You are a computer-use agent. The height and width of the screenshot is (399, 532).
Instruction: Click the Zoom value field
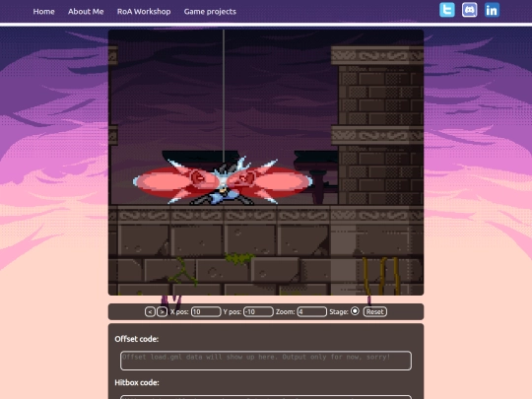click(311, 311)
